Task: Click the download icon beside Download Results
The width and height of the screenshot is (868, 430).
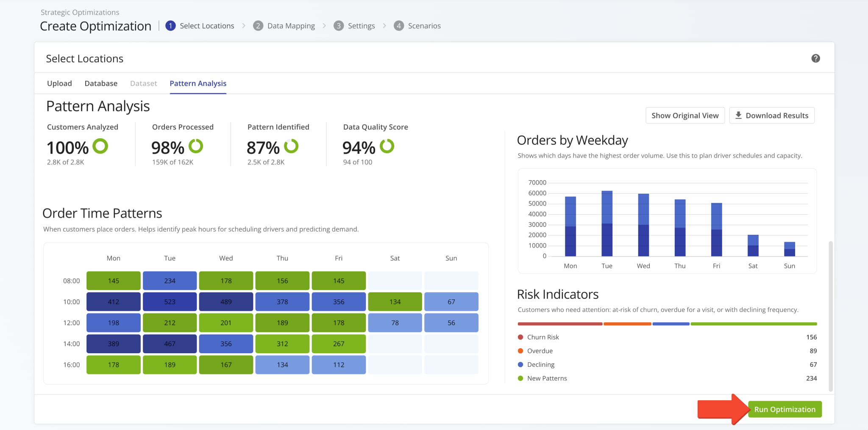Action: click(738, 115)
